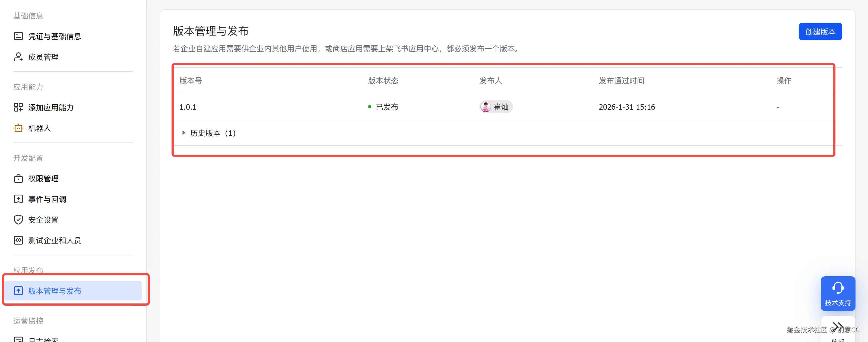Open 机器人 sidebar menu item
The image size is (868, 342).
pos(39,128)
